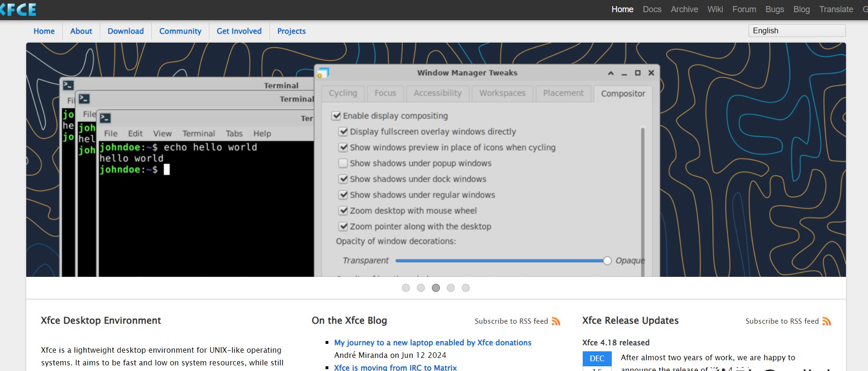Select the first carousel slide dot
The width and height of the screenshot is (868, 371).
[406, 288]
